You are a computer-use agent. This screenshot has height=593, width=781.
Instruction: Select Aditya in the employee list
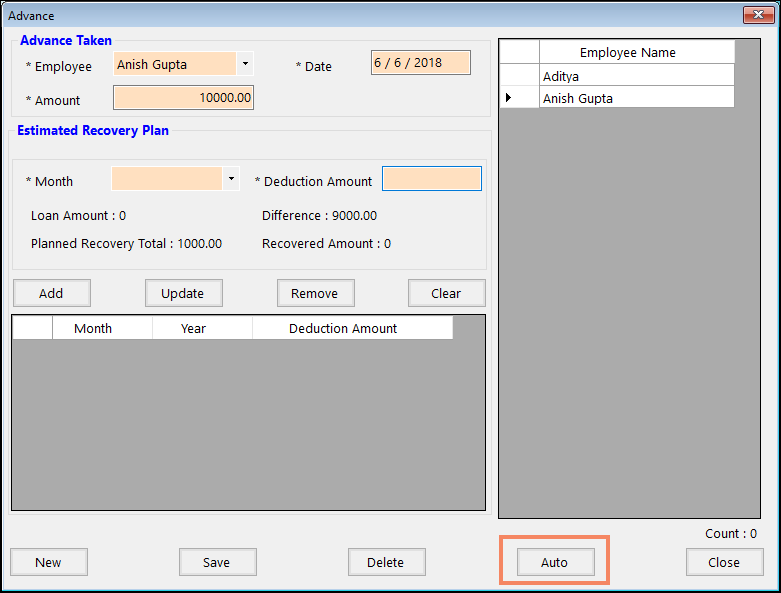click(x=637, y=76)
